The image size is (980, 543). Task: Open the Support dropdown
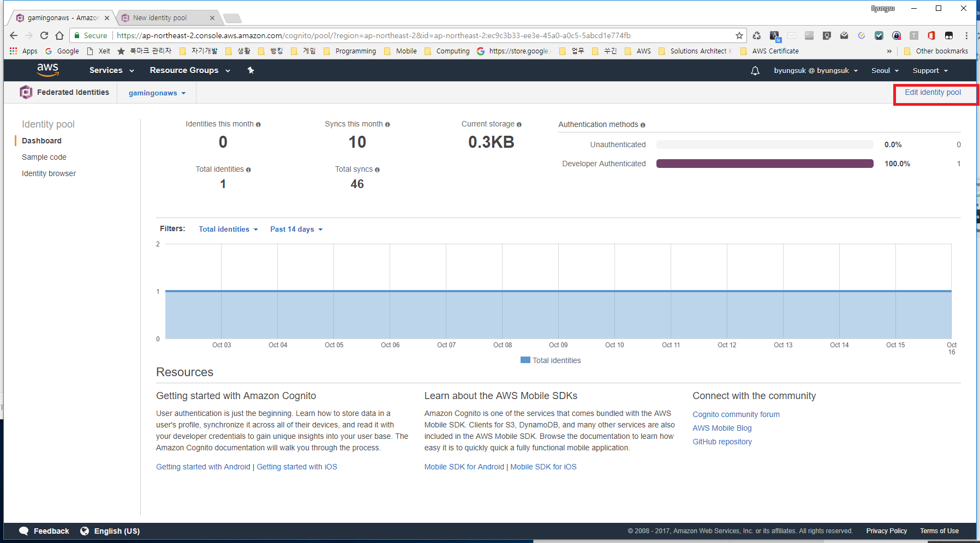[930, 71]
